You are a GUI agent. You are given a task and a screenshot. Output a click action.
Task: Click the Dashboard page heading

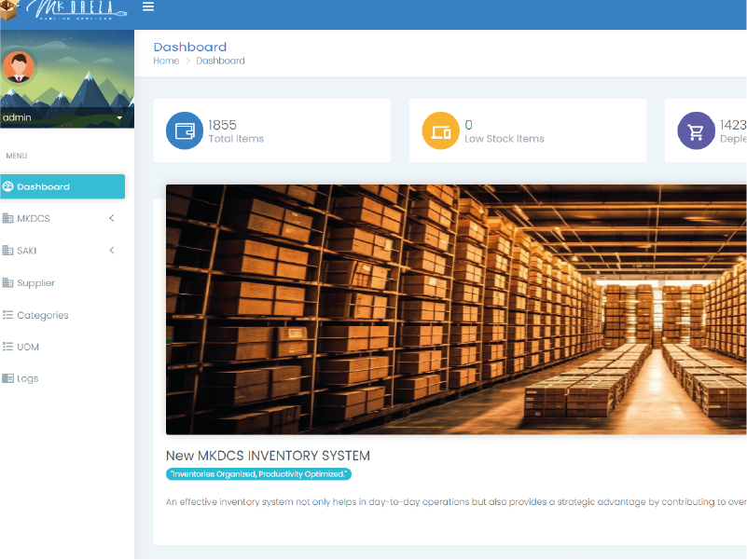190,48
